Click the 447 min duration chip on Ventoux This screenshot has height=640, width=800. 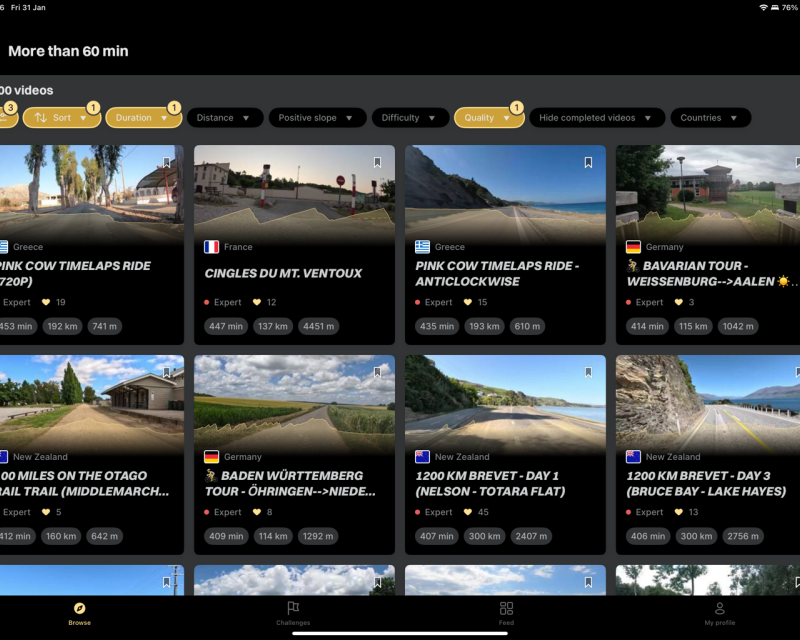coord(226,326)
